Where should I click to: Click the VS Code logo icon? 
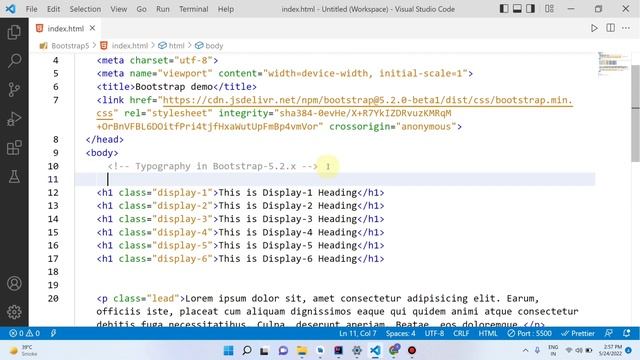(11, 9)
